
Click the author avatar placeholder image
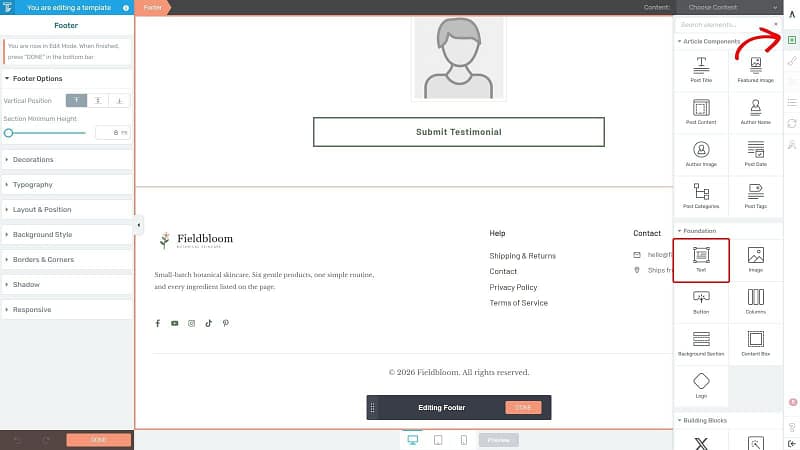click(459, 58)
